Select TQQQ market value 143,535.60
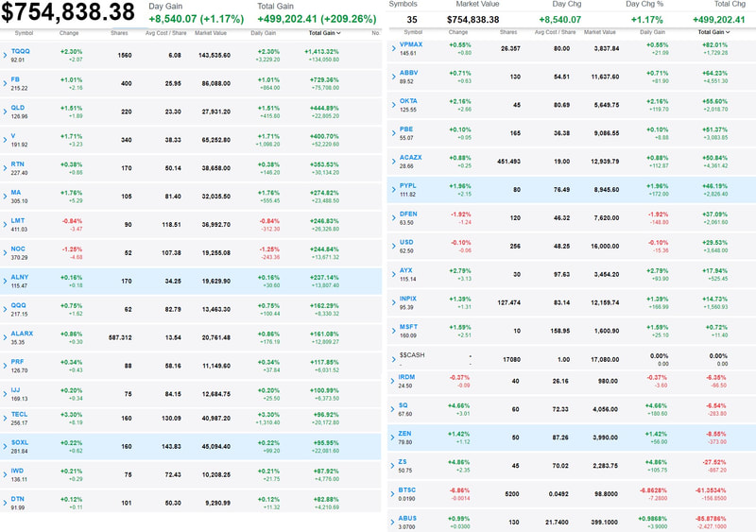 click(x=215, y=55)
